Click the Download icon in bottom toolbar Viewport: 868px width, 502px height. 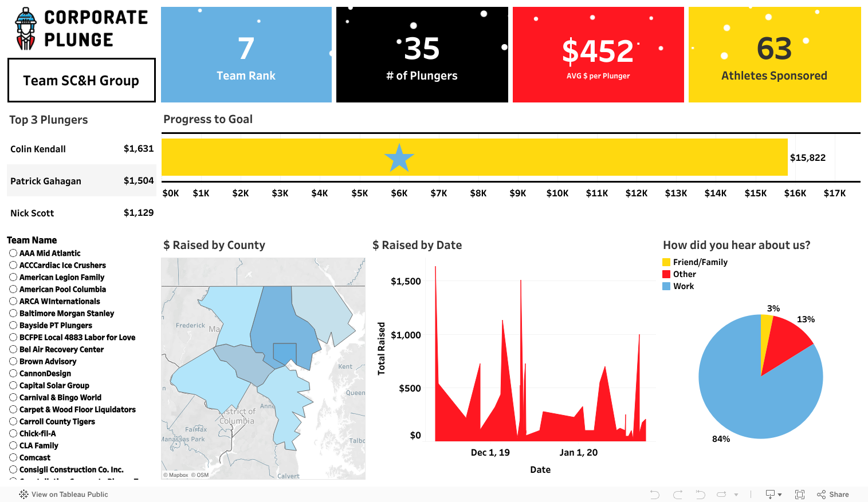tap(771, 495)
